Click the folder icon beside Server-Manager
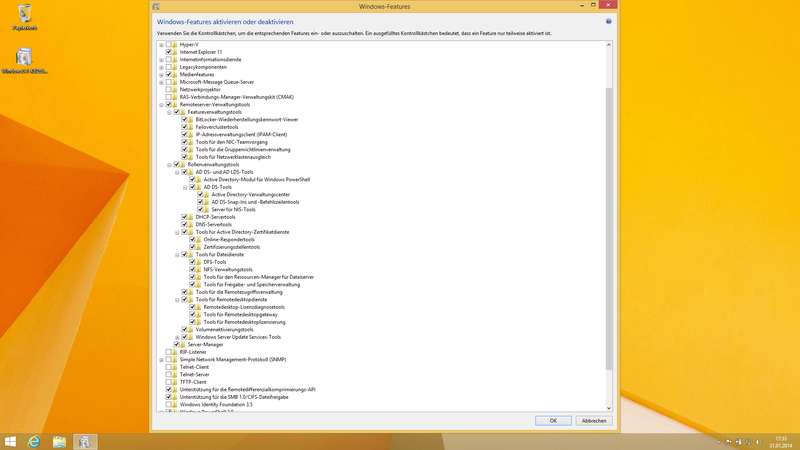 pos(183,344)
